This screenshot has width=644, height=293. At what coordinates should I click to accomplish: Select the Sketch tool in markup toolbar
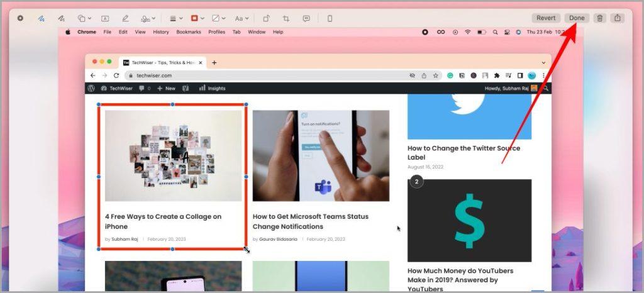pos(41,18)
